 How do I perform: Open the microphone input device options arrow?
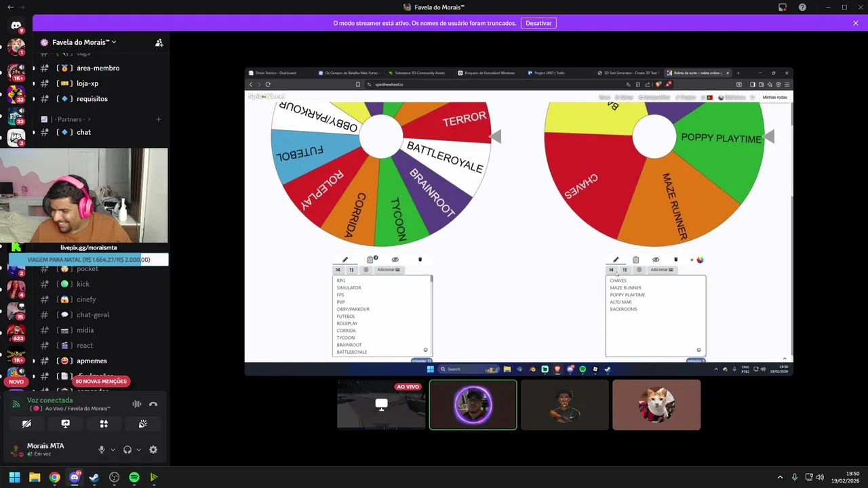[113, 449]
